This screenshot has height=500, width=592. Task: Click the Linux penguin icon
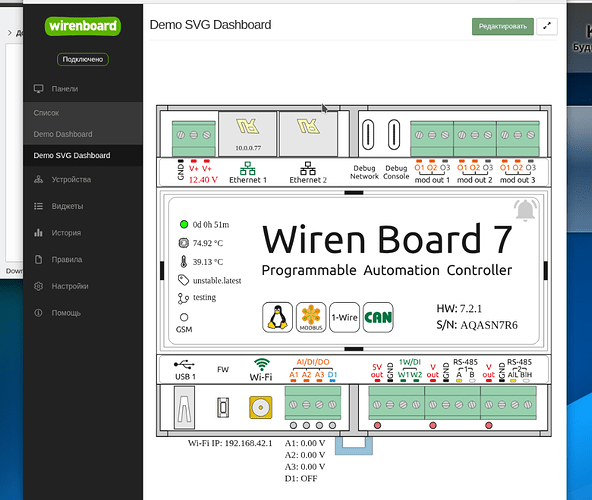tap(278, 317)
